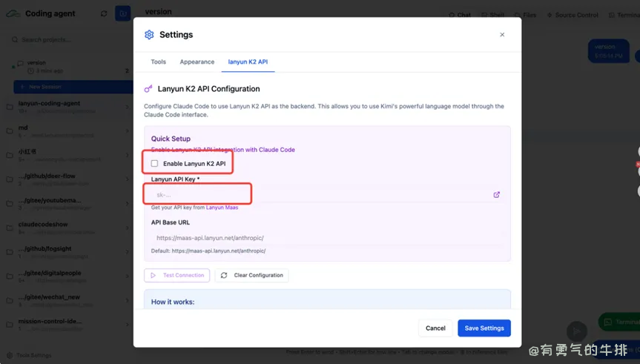
Task: Open Tools Settings at sidebar bottom
Action: point(30,355)
